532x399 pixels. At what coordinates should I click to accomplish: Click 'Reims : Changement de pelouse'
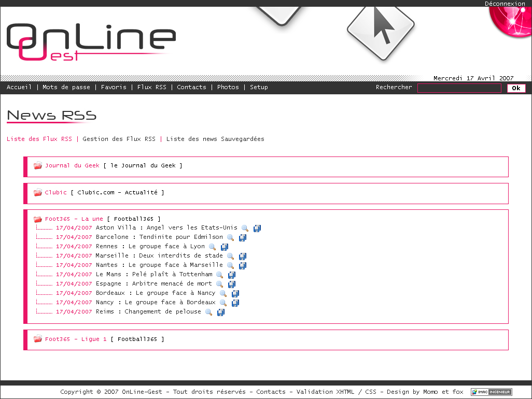point(148,311)
